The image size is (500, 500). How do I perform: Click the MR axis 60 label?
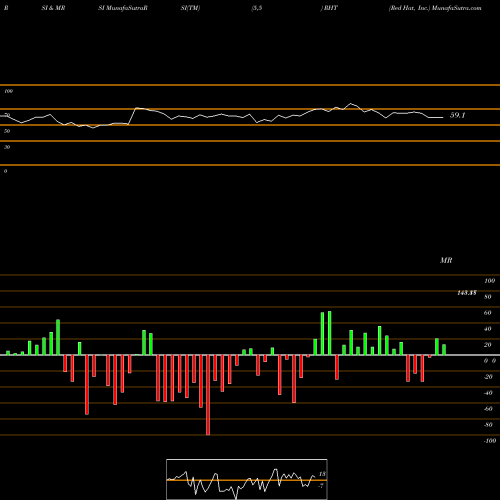tap(488, 313)
